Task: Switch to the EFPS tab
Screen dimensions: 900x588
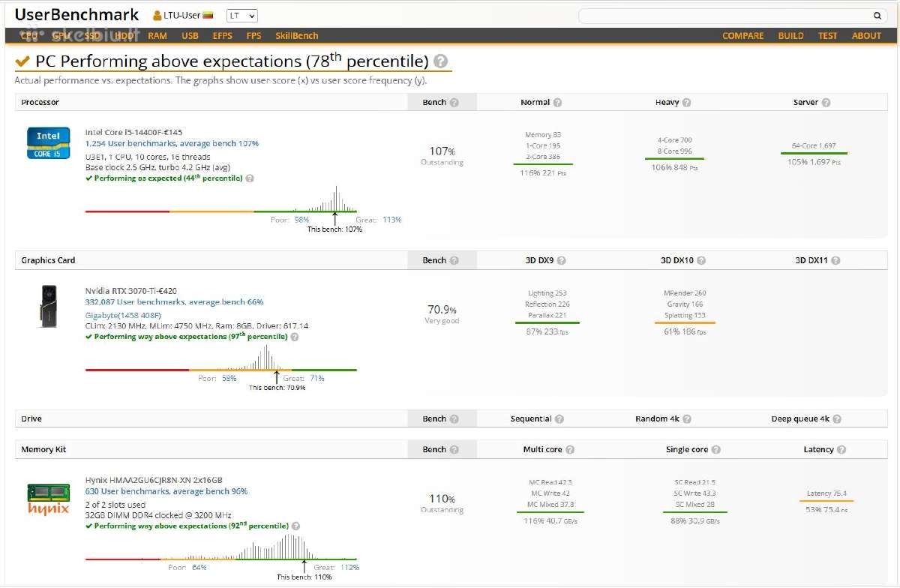Action: click(x=223, y=36)
